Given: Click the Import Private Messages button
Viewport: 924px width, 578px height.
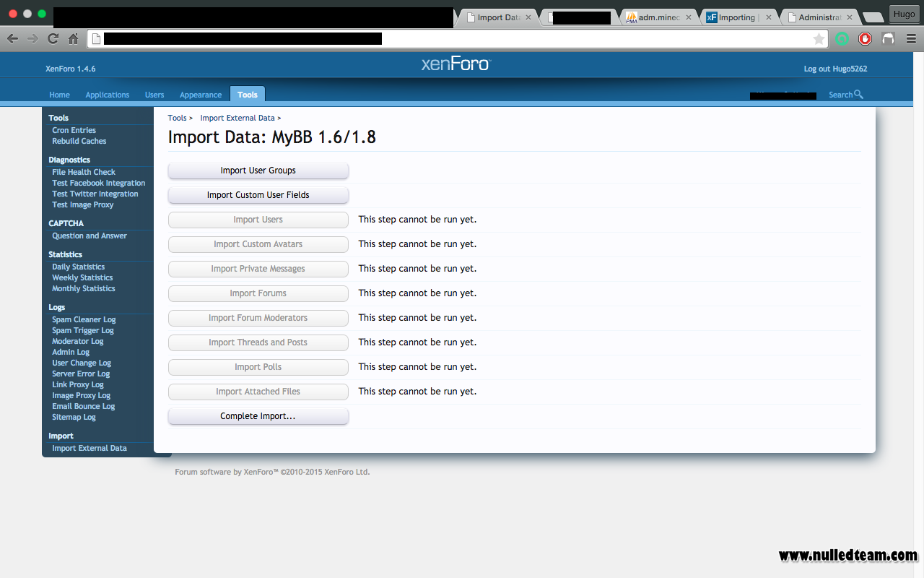Looking at the screenshot, I should click(258, 269).
